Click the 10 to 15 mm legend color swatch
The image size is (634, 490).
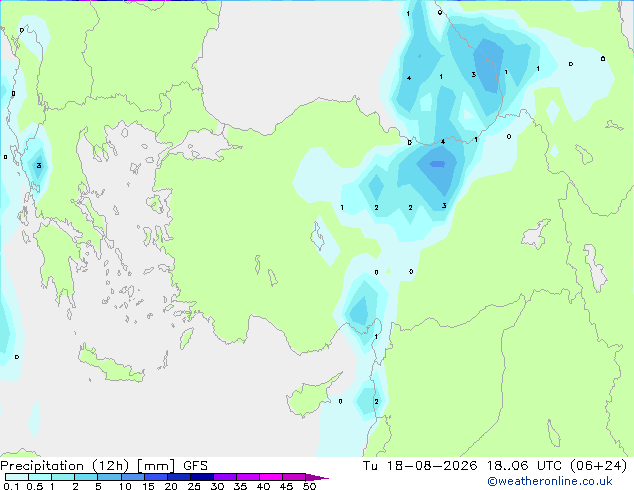pyautogui.click(x=133, y=477)
